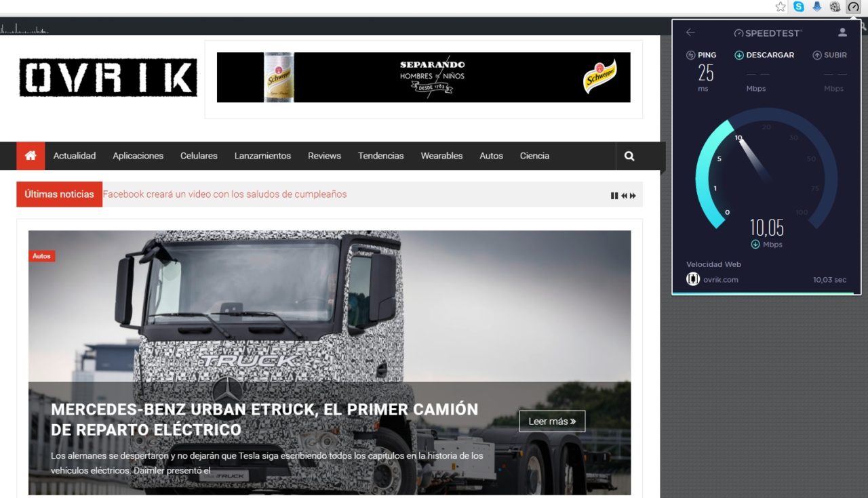The height and width of the screenshot is (498, 868).
Task: Open the Autos menu section
Action: pos(492,156)
